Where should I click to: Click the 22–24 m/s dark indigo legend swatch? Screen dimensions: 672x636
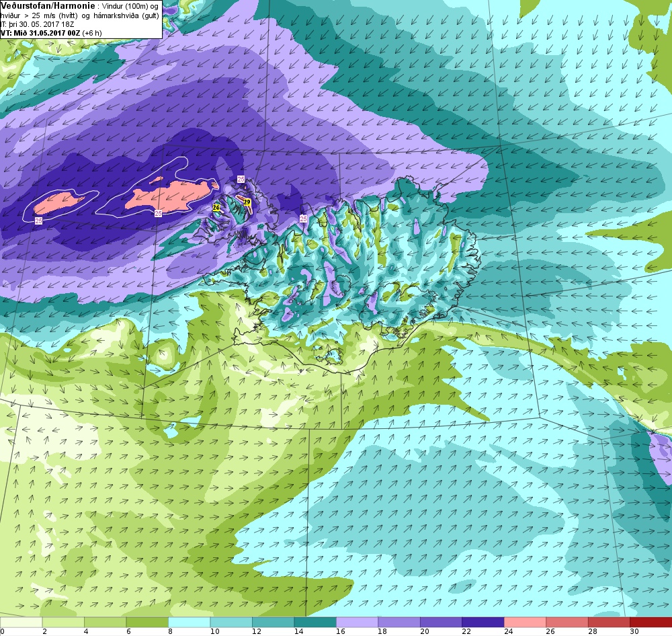point(483,623)
